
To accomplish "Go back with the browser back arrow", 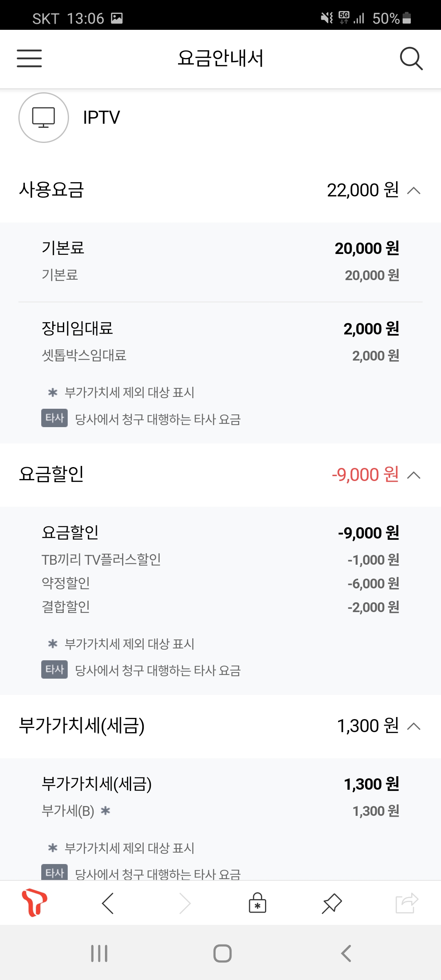I will coord(108,903).
